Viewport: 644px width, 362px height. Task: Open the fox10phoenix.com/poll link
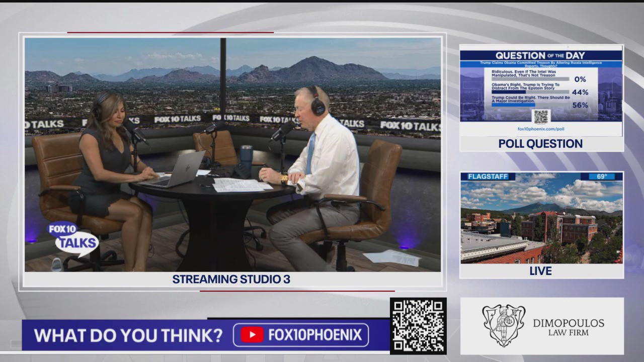[x=541, y=129]
